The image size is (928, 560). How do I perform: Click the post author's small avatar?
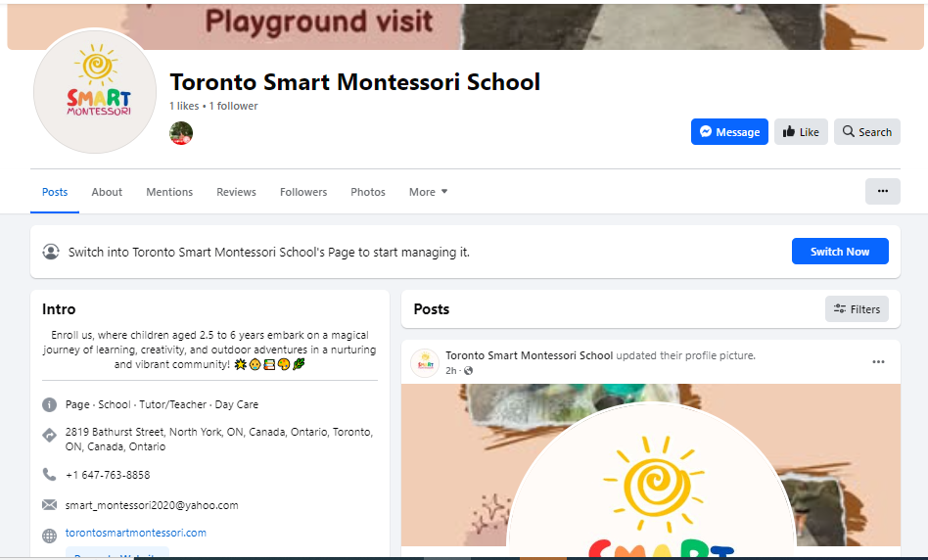pyautogui.click(x=425, y=363)
